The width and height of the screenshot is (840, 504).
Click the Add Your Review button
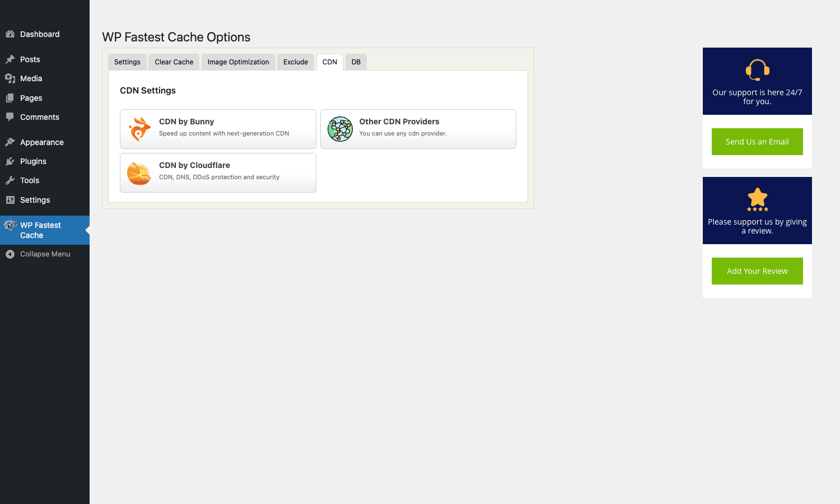pyautogui.click(x=757, y=271)
